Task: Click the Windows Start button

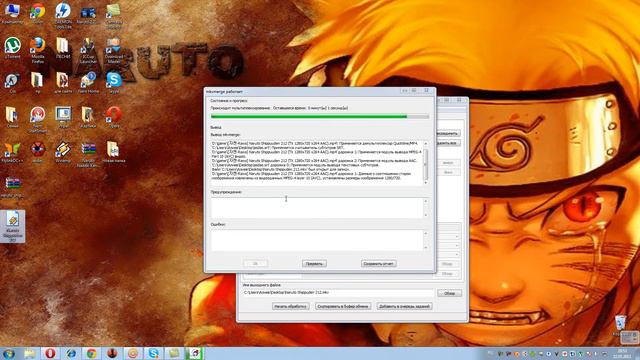Action: click(9, 353)
